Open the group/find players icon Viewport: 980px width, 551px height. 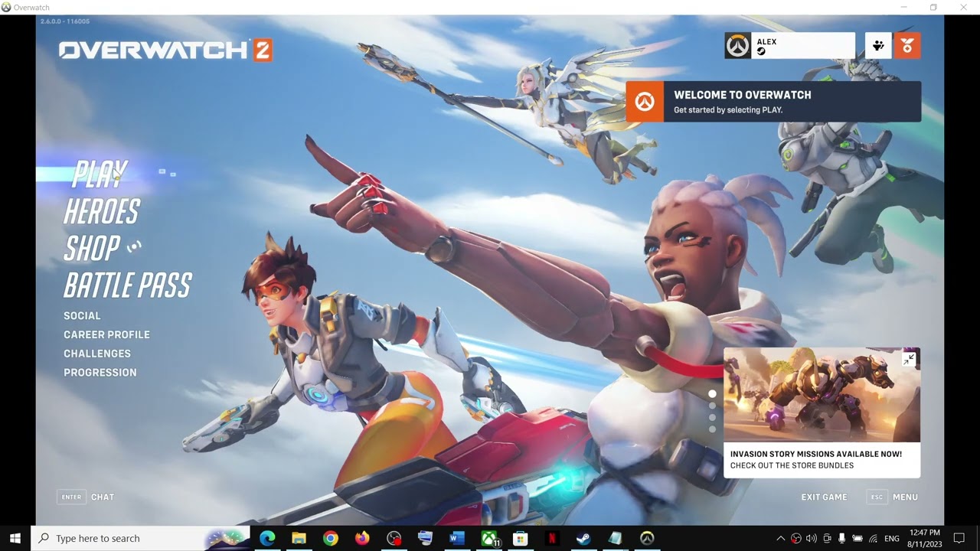(x=878, y=46)
